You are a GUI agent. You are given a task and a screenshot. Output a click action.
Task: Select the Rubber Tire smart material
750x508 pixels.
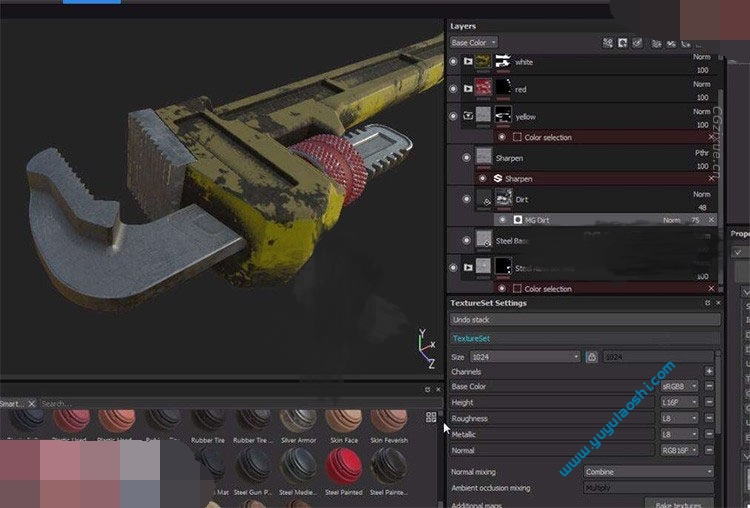point(208,427)
